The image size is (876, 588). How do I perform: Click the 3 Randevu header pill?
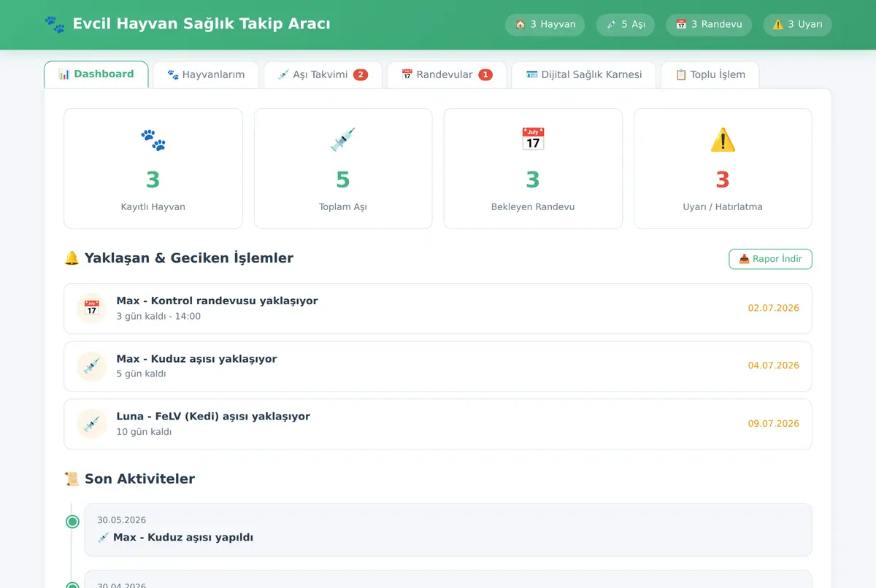click(709, 24)
